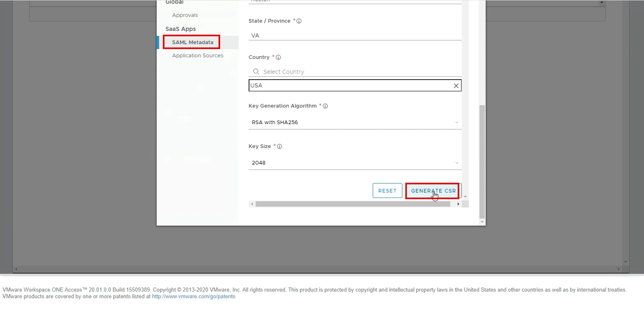Click the USA country text box
Screen dimensions: 644x318
(350, 86)
